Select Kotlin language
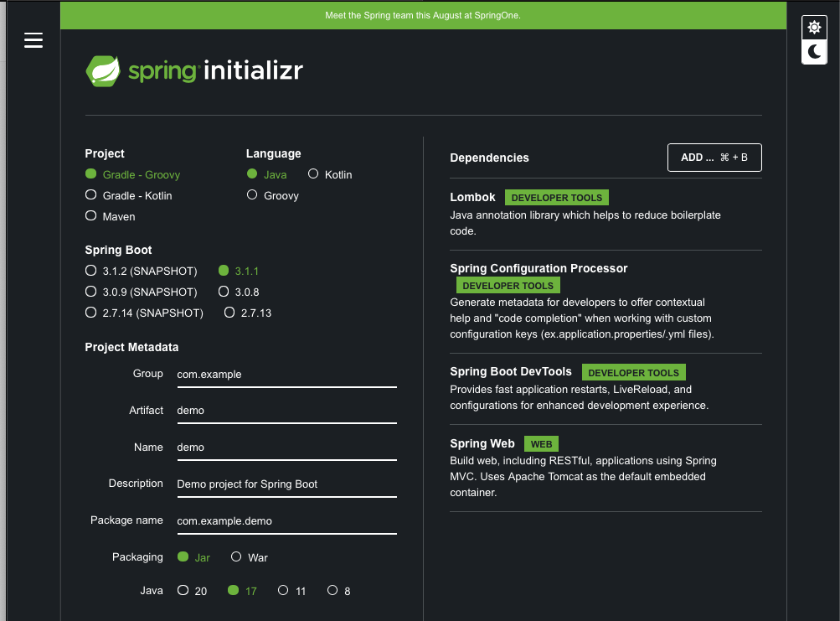 point(330,175)
